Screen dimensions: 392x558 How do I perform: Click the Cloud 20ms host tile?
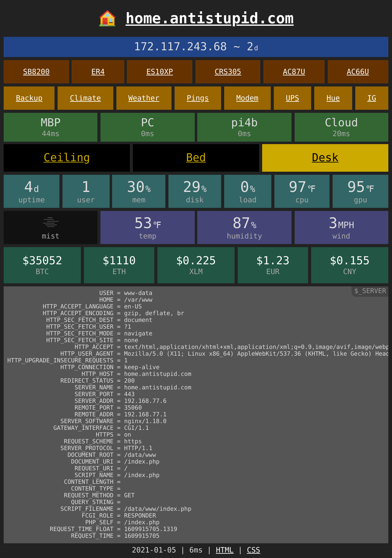point(341,127)
